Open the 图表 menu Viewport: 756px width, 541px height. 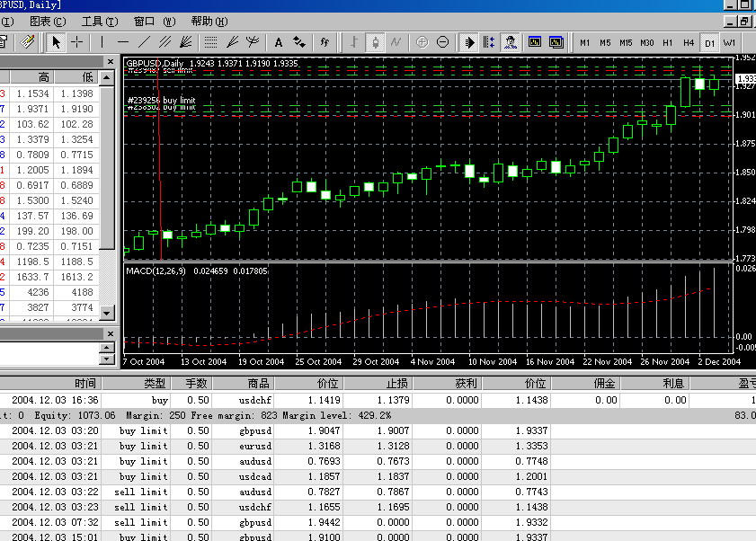coord(47,21)
